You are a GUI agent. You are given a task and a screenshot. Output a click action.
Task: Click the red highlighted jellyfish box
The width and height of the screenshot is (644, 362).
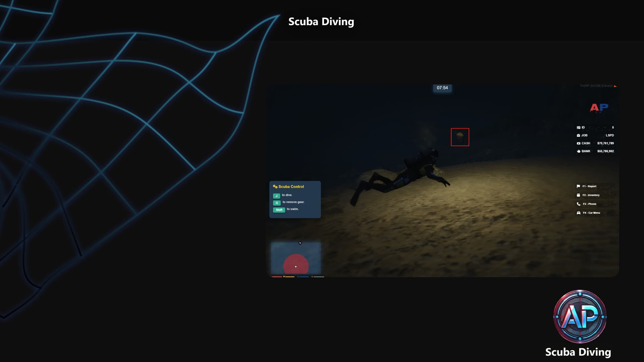pos(460,137)
